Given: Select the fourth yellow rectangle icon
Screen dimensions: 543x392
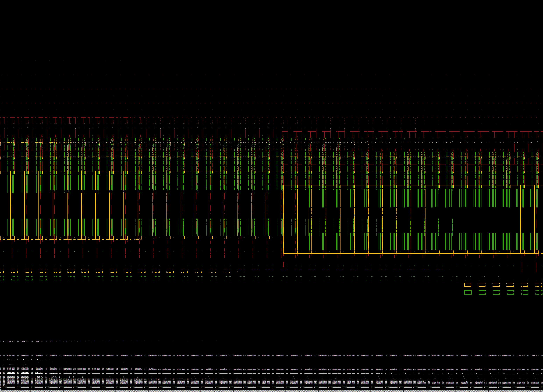Looking at the screenshot, I should [x=510, y=285].
